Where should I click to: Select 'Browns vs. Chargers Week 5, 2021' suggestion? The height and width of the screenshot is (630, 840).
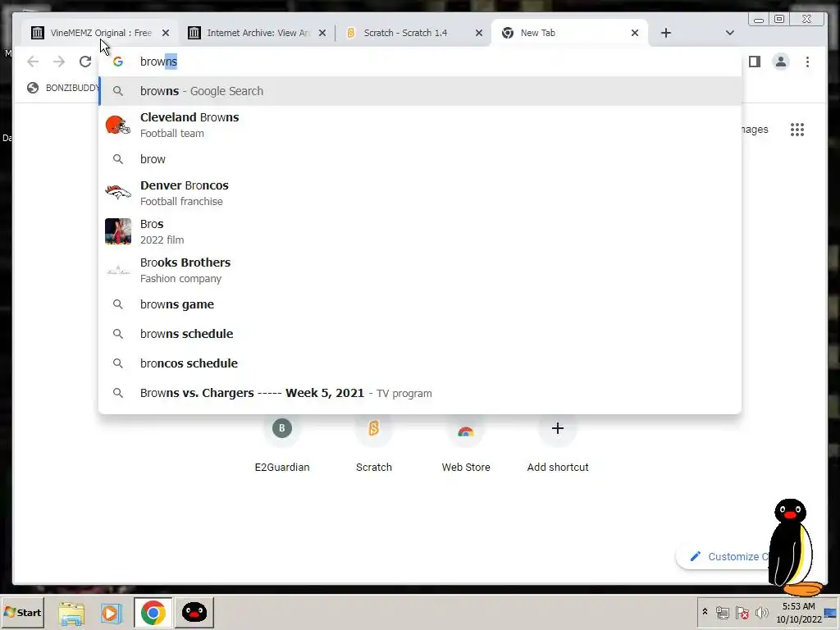(420, 393)
